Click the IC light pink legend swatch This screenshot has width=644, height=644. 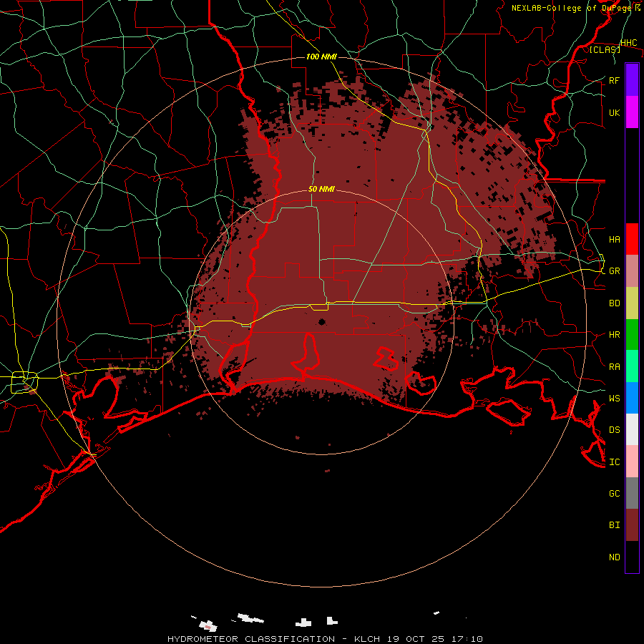pyautogui.click(x=632, y=462)
